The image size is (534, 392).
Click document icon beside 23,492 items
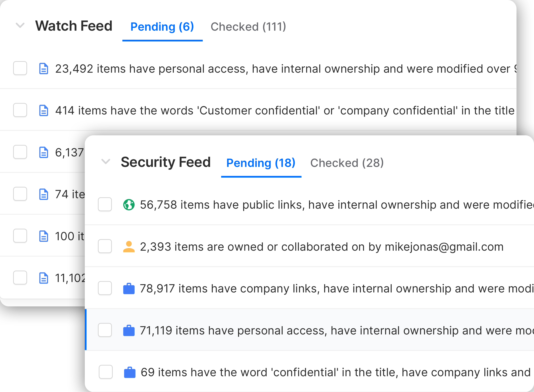pos(44,69)
